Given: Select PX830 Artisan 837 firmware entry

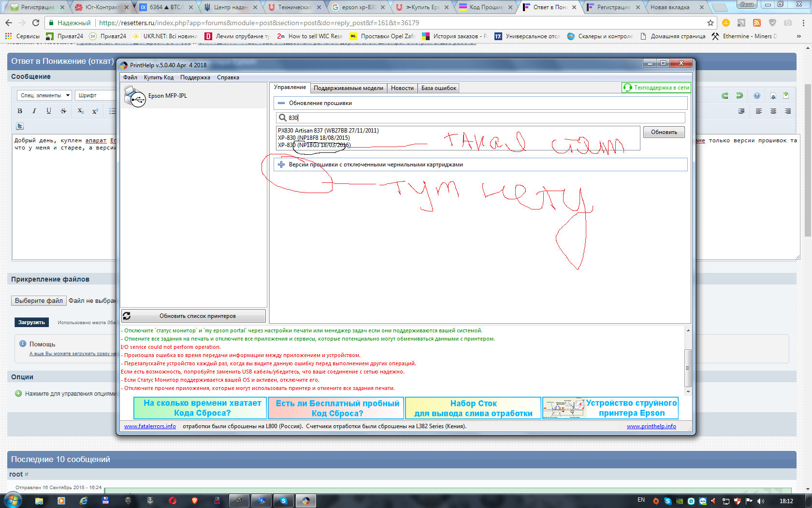Looking at the screenshot, I should tap(328, 131).
